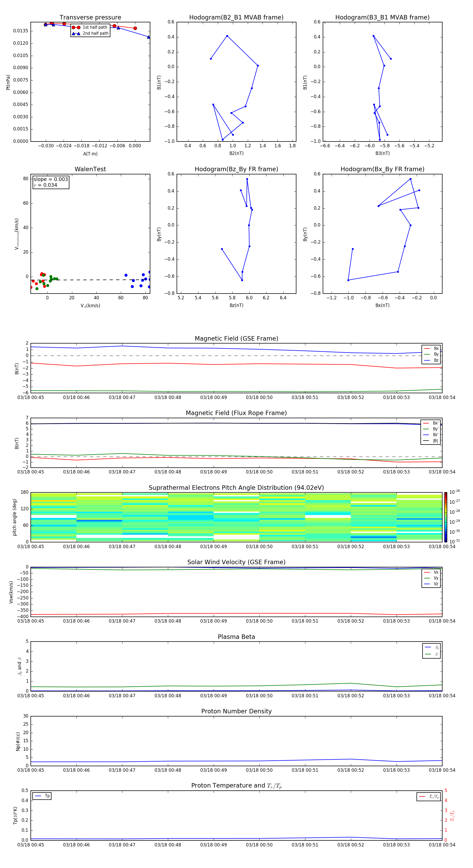Click the Bx legend entry in GSE magnetic field plot
Viewport: 473px width, 868px height.
coord(431,349)
